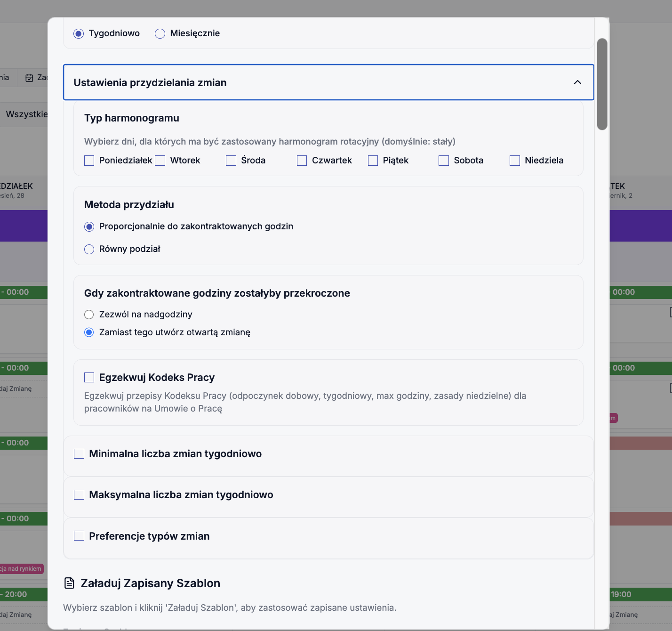Viewport: 672px width, 631px height.
Task: Choose Zezwól na nadgodziny option
Action: pyautogui.click(x=89, y=315)
